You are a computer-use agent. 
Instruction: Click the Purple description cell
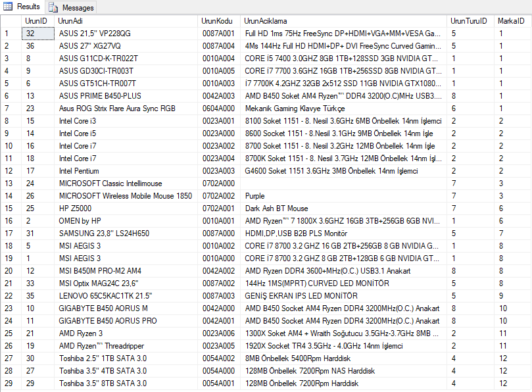click(x=343, y=196)
